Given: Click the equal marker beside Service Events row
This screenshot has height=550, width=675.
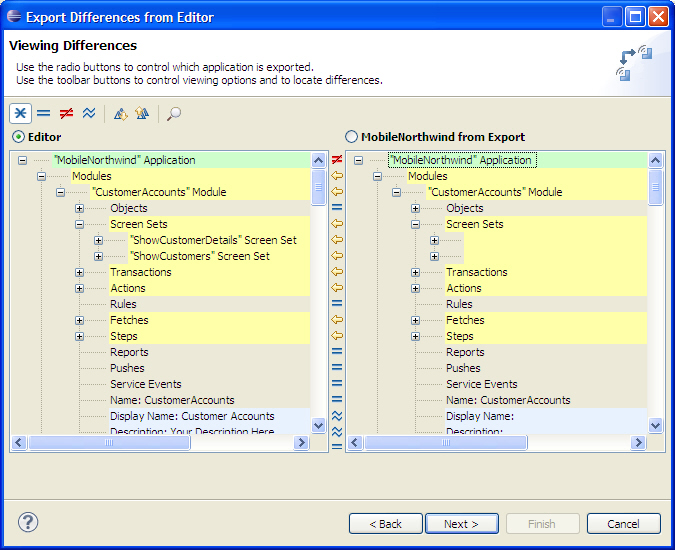Looking at the screenshot, I should coord(337,383).
